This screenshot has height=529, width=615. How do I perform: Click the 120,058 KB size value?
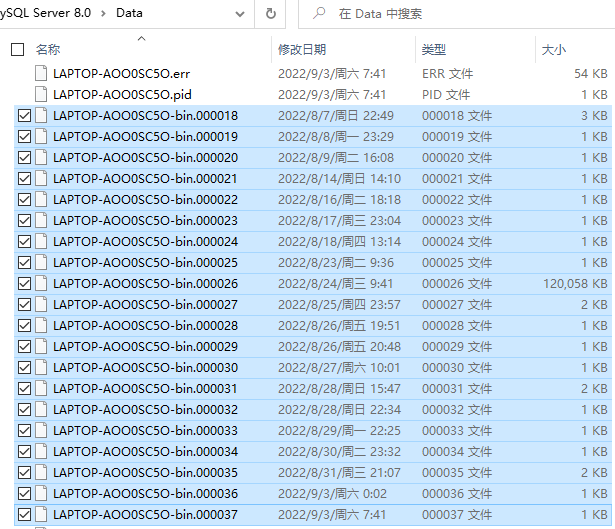pos(575,284)
